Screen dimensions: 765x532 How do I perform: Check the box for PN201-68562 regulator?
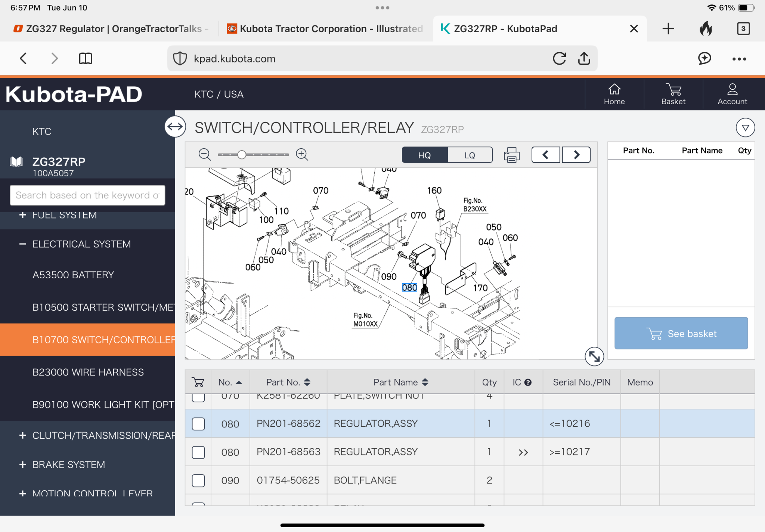coord(198,424)
